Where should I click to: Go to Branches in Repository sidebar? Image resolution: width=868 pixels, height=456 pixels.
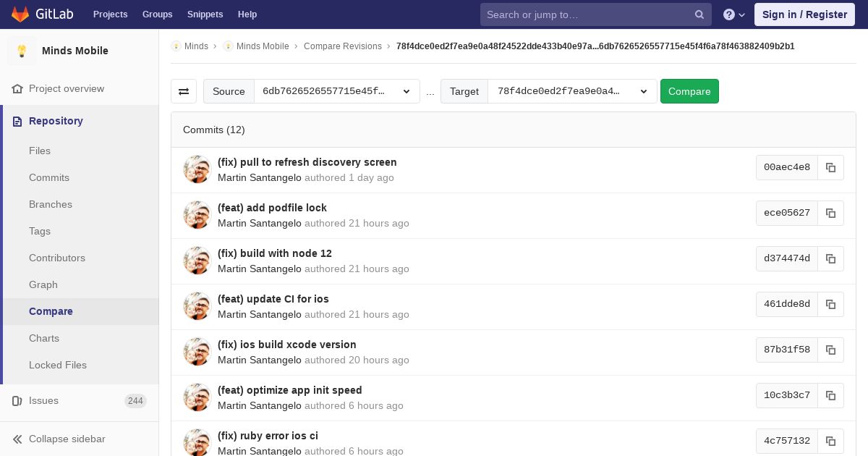[x=51, y=204]
